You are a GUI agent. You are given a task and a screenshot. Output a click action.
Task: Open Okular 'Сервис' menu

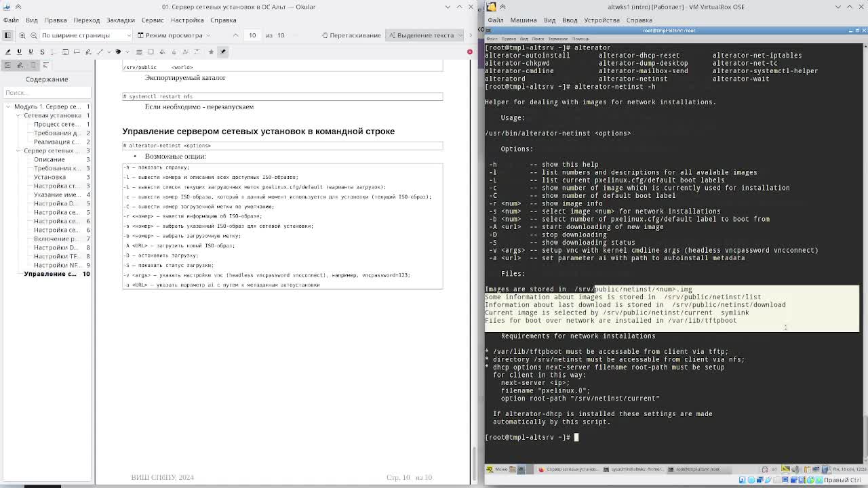(153, 20)
